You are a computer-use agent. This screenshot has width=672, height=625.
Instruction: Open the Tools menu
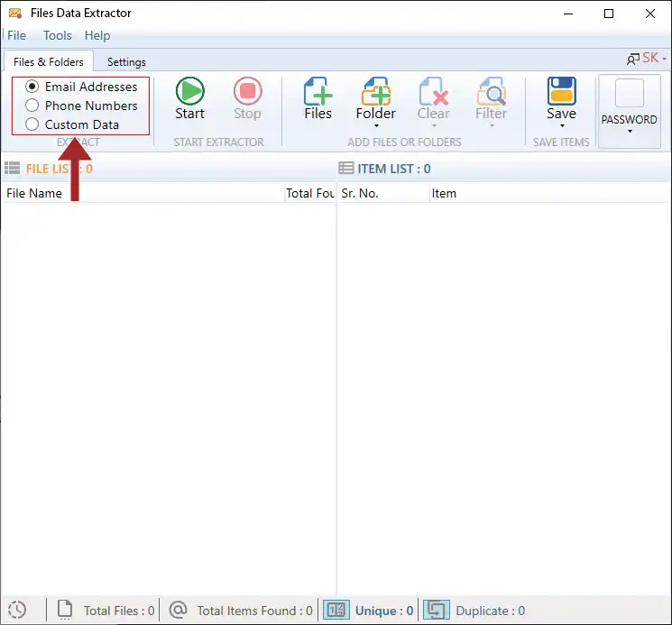coord(58,35)
